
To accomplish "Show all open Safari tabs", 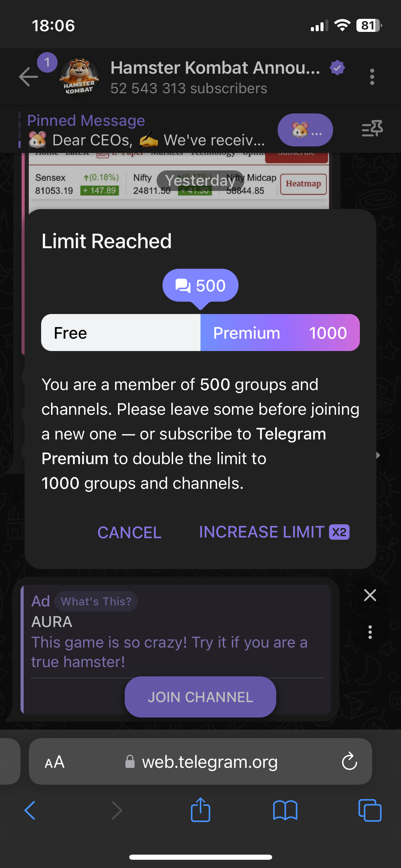I will 369,810.
